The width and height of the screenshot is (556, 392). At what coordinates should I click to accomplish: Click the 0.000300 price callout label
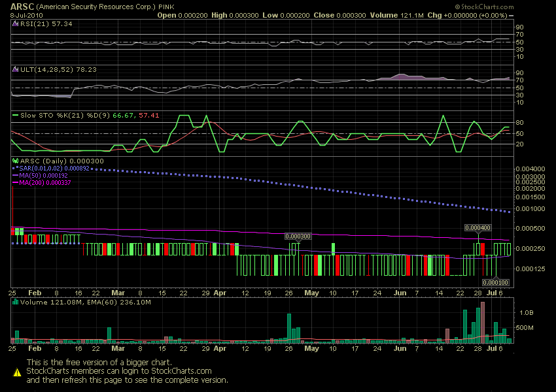point(298,235)
